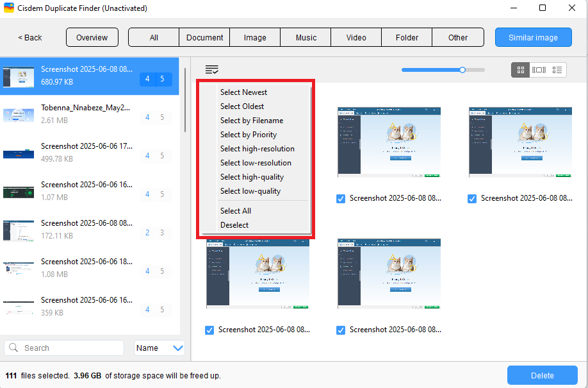This screenshot has height=388, width=588.
Task: Open the Similar image results
Action: [x=534, y=37]
